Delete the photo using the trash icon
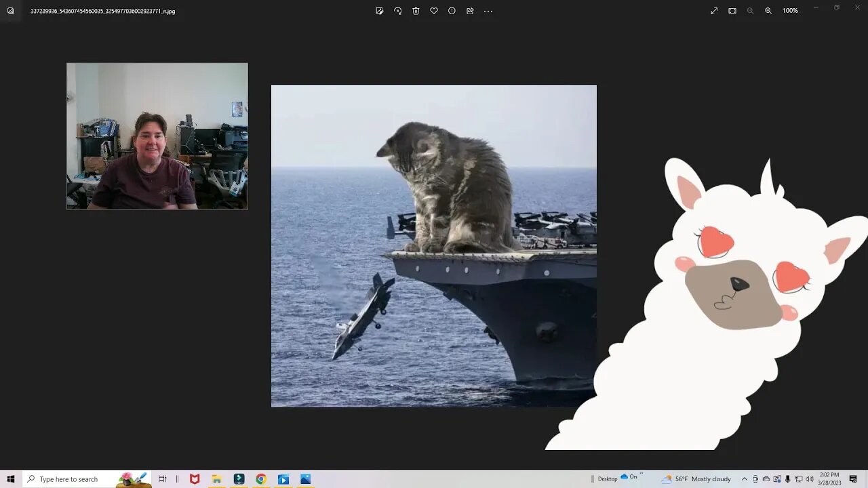The image size is (868, 488). point(416,11)
